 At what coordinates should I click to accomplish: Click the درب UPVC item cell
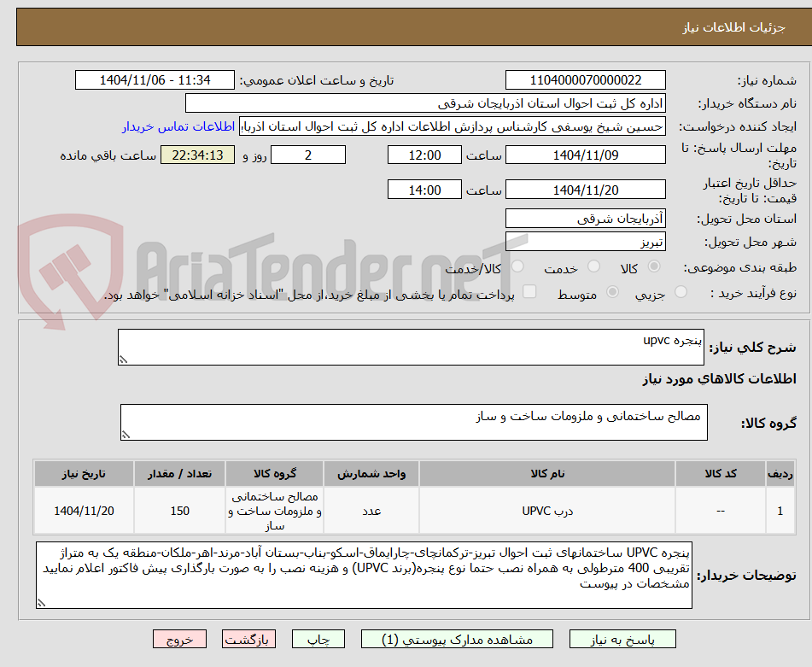pyautogui.click(x=547, y=511)
